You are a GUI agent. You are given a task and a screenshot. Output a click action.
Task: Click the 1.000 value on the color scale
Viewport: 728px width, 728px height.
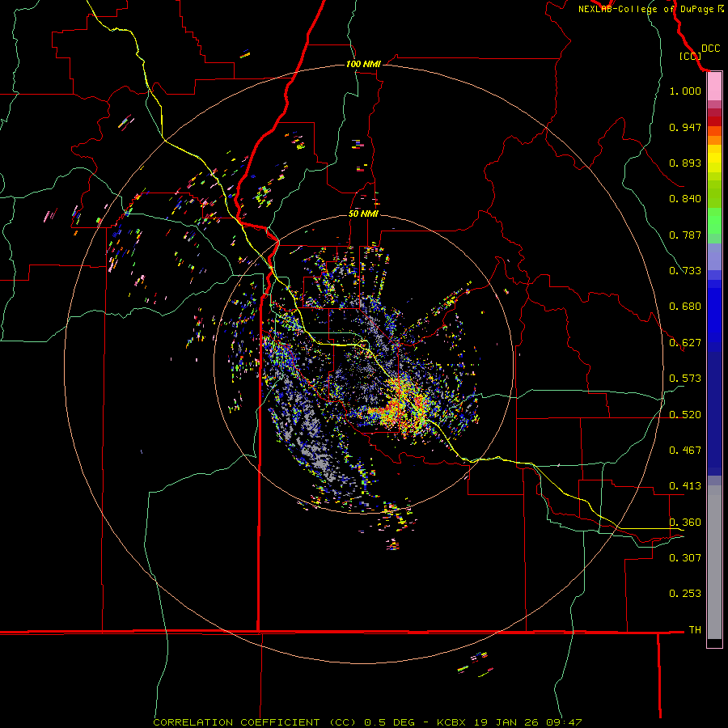[x=685, y=91]
